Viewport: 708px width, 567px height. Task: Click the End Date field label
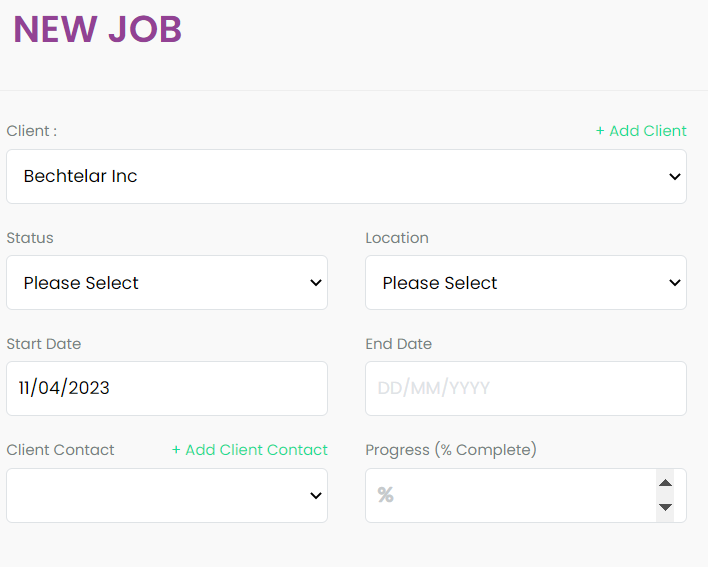click(398, 344)
